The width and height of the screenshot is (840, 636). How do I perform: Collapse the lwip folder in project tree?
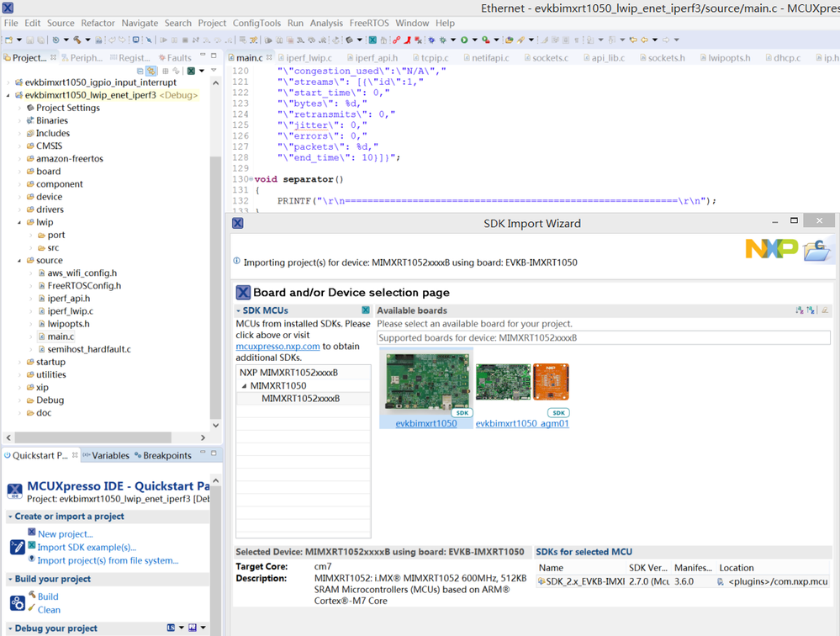click(x=20, y=222)
